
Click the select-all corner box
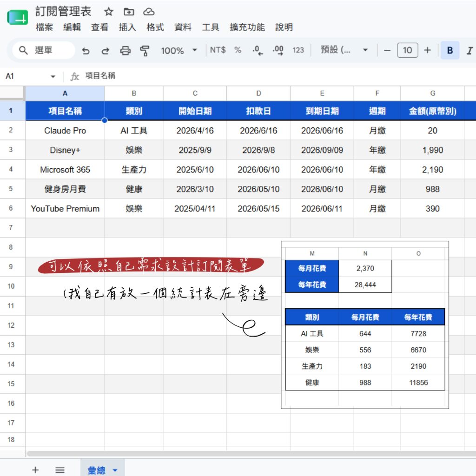point(12,93)
